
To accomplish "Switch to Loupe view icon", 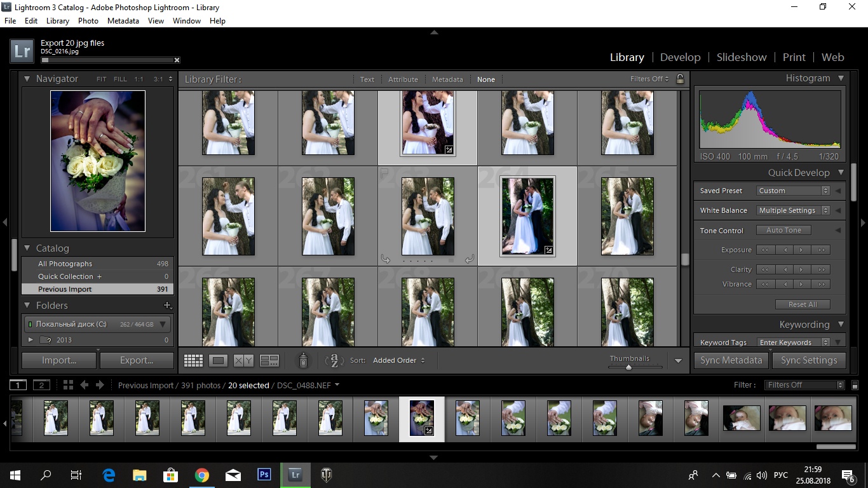I will coord(218,360).
